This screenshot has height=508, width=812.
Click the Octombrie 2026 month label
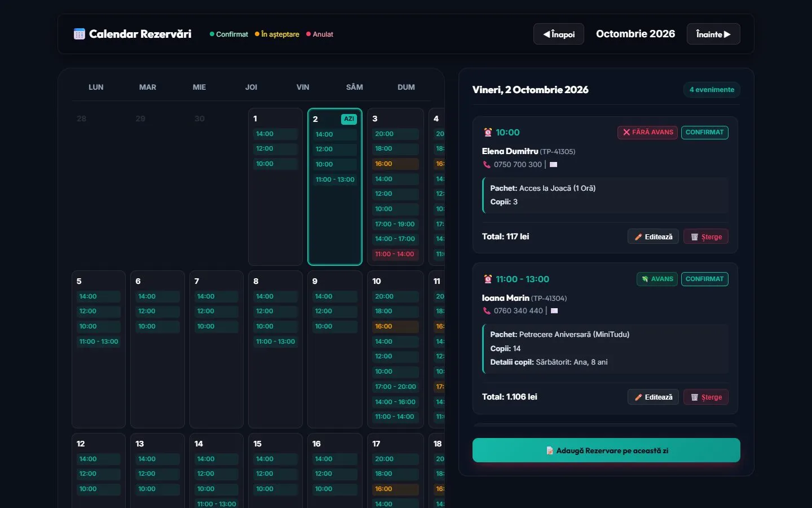tap(636, 34)
